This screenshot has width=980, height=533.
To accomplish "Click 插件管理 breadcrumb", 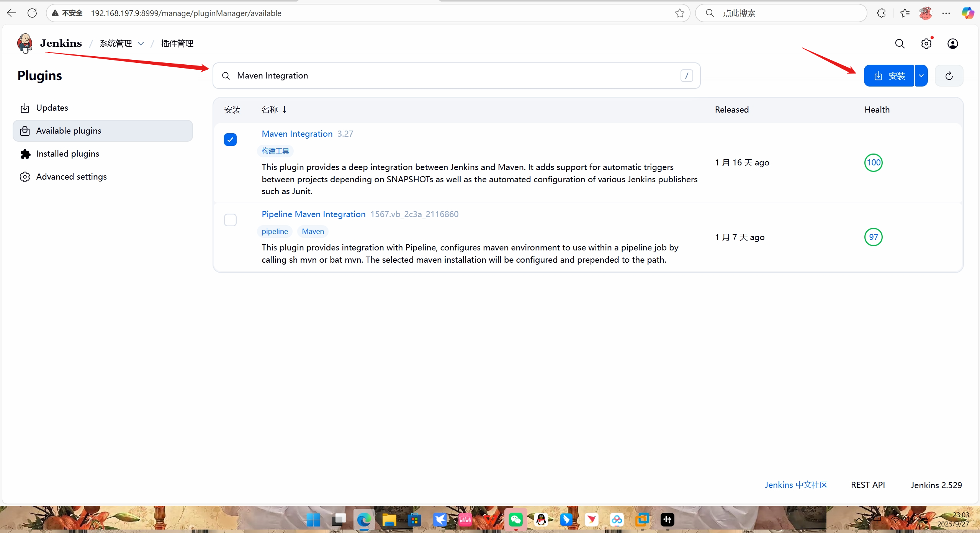I will [x=177, y=44].
